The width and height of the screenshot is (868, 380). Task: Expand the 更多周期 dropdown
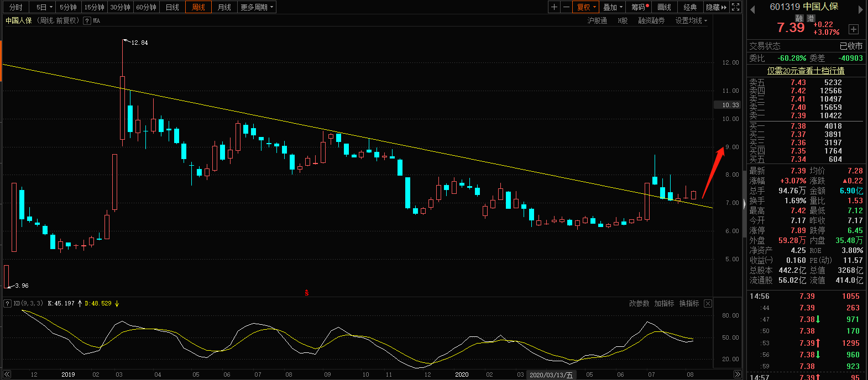[x=257, y=7]
